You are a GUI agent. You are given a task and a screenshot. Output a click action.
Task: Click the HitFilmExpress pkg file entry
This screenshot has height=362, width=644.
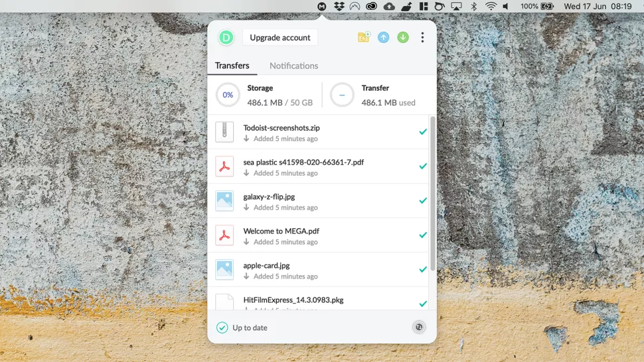[x=318, y=298]
